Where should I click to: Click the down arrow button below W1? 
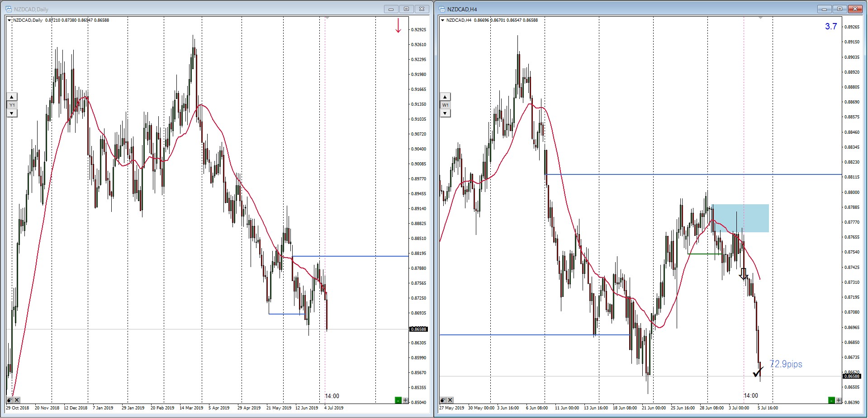coord(445,113)
